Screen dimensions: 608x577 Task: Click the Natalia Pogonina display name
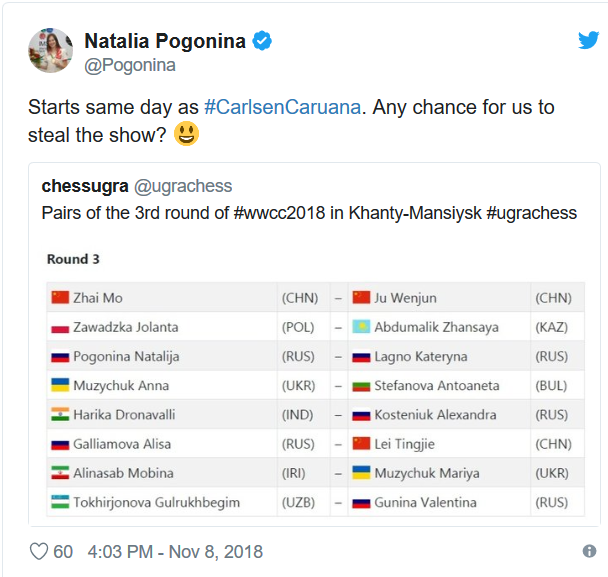[165, 41]
